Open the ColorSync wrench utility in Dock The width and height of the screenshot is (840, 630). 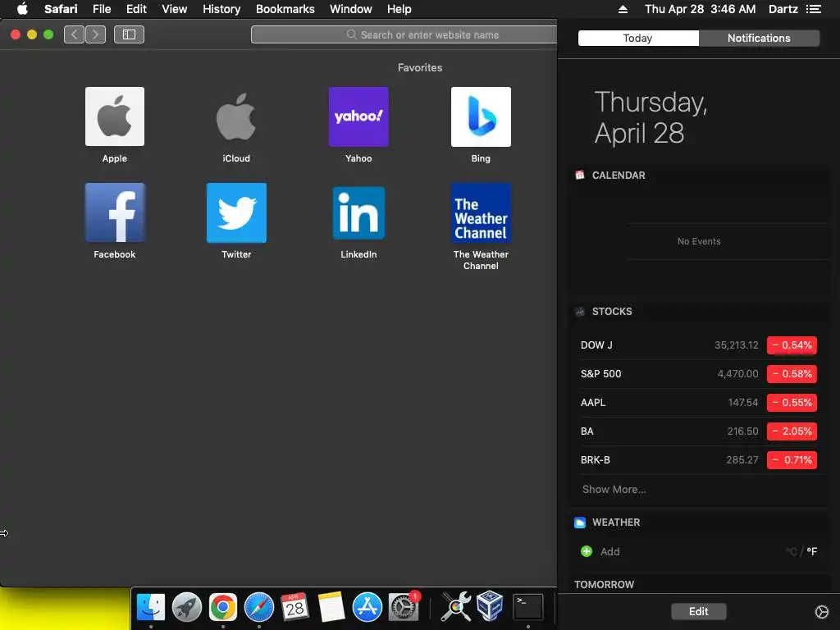pos(456,607)
